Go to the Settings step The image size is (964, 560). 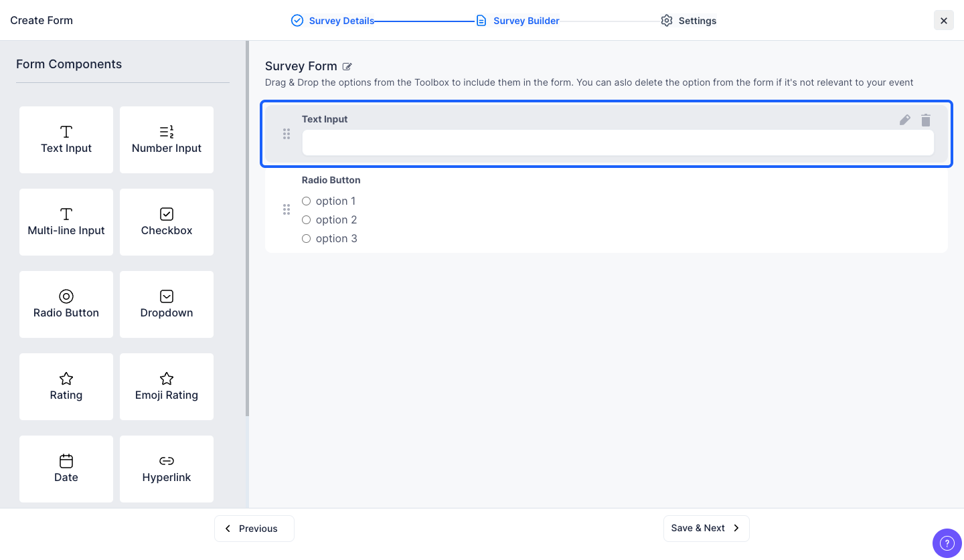(689, 21)
